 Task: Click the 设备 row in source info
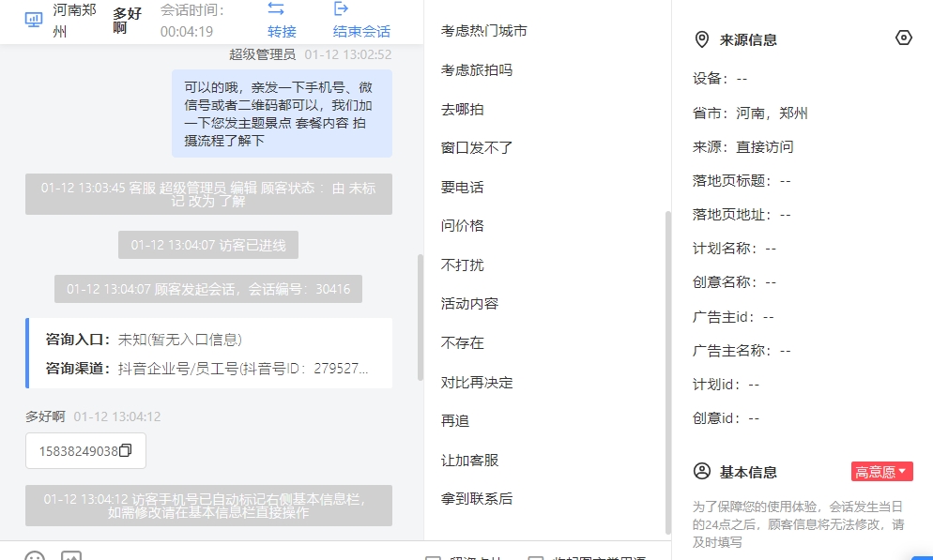coord(720,79)
